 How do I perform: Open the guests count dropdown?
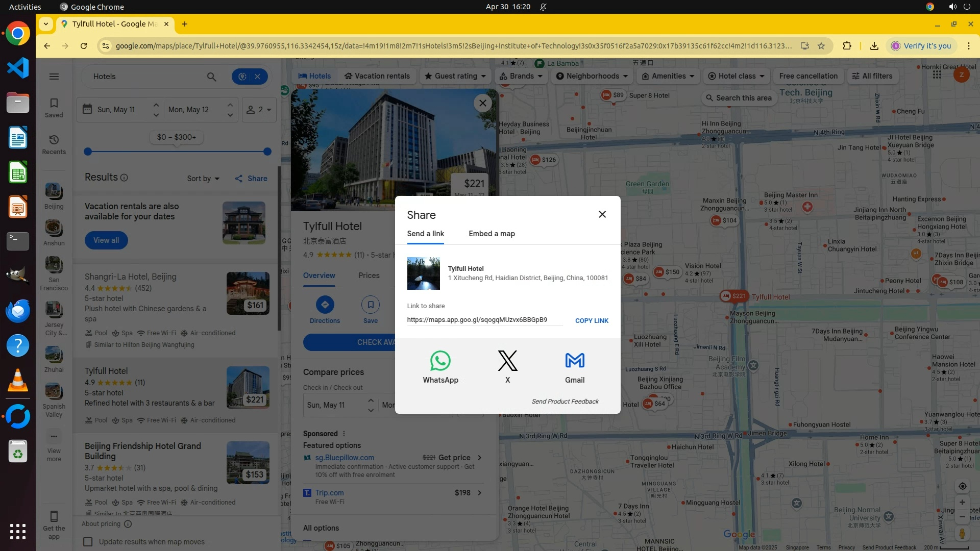[259, 110]
